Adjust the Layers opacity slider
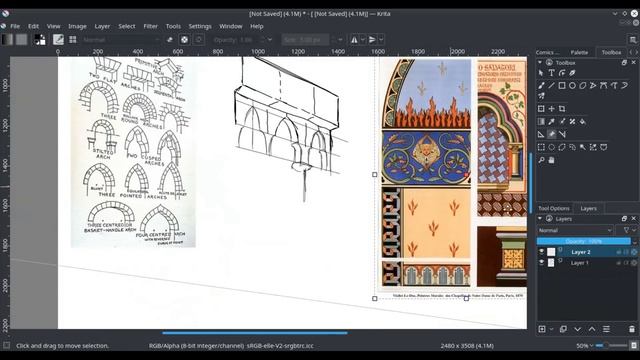Viewport: 640px width, 360px height. pos(584,241)
